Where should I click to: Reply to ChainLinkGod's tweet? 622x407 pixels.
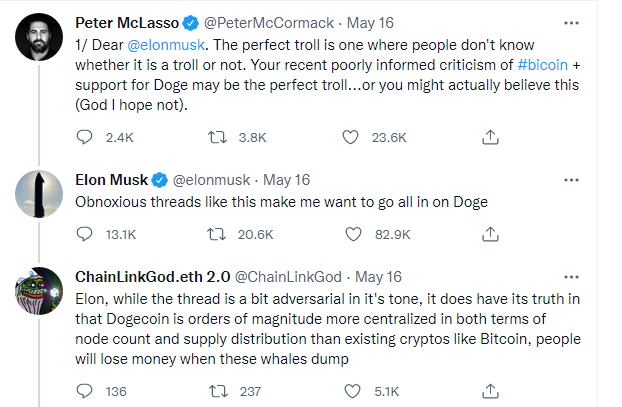pos(85,389)
